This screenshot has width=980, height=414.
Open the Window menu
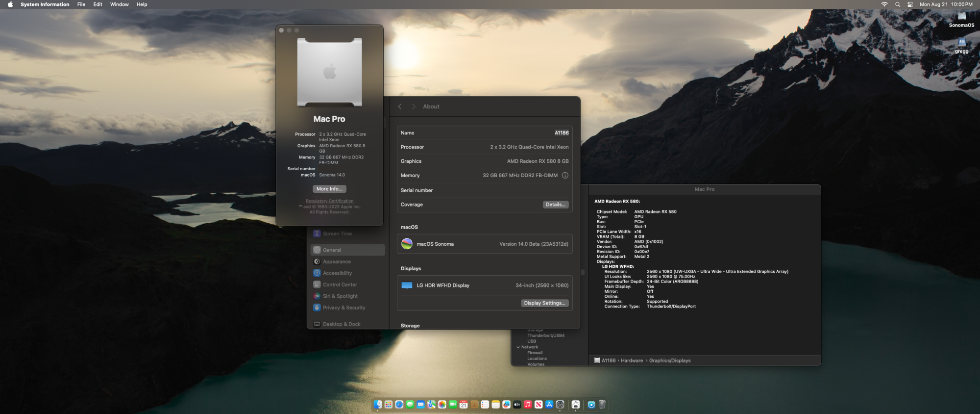click(x=119, y=4)
